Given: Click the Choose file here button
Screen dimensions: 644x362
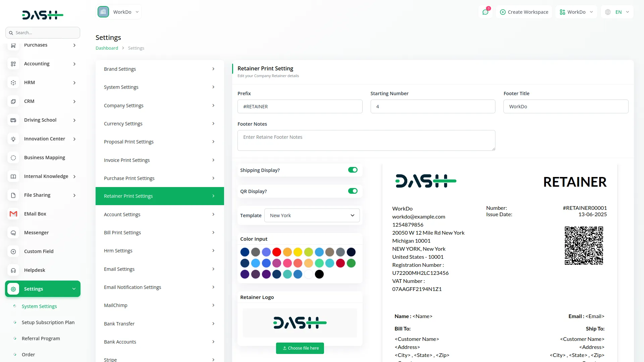Looking at the screenshot, I should click(300, 348).
